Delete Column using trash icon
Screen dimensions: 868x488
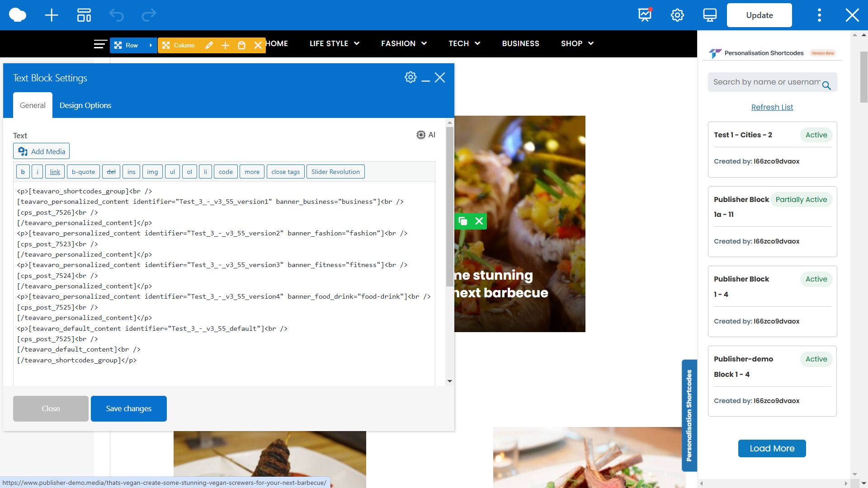pyautogui.click(x=242, y=45)
